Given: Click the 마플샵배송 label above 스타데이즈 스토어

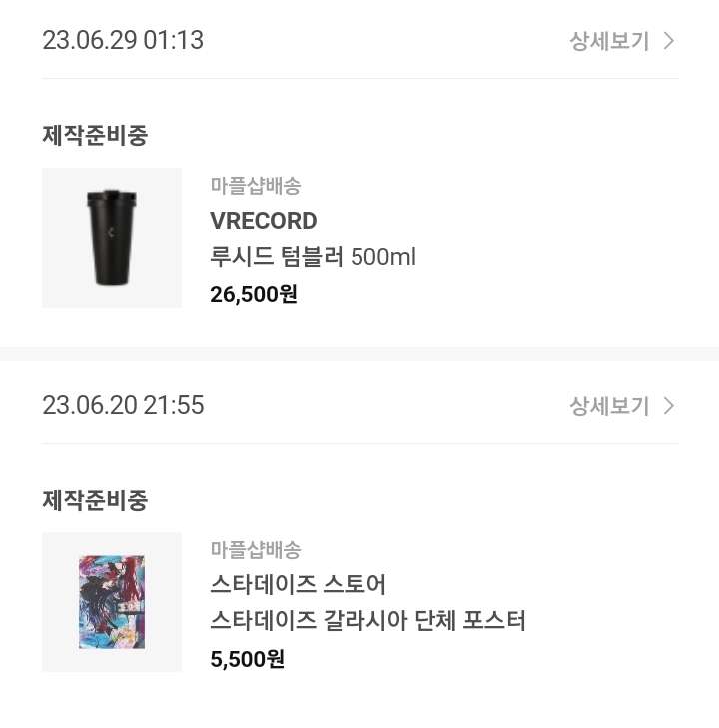Looking at the screenshot, I should [256, 549].
